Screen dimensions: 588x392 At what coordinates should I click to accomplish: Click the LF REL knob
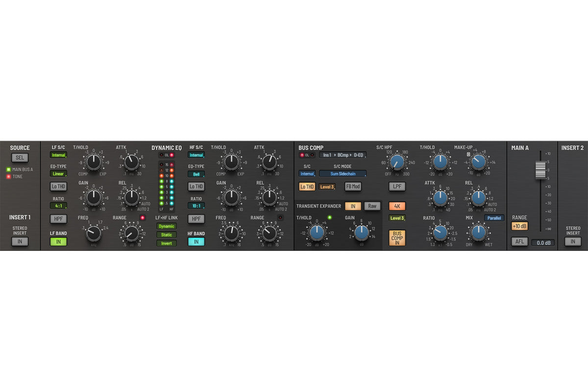(x=131, y=197)
